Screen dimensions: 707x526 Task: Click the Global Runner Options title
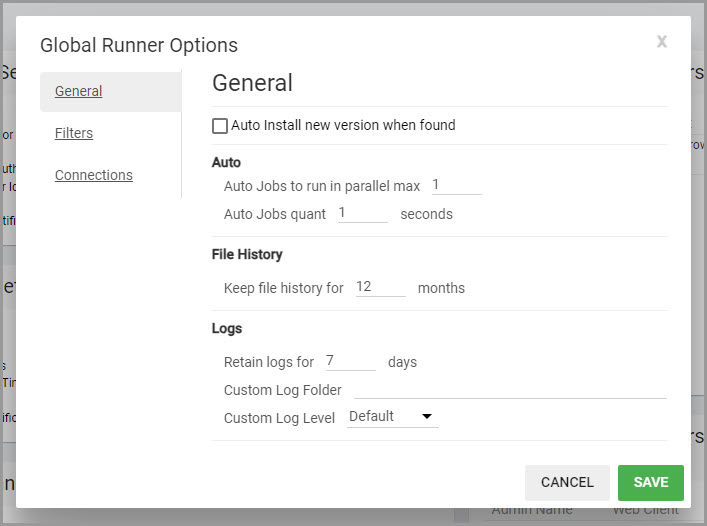click(x=139, y=45)
